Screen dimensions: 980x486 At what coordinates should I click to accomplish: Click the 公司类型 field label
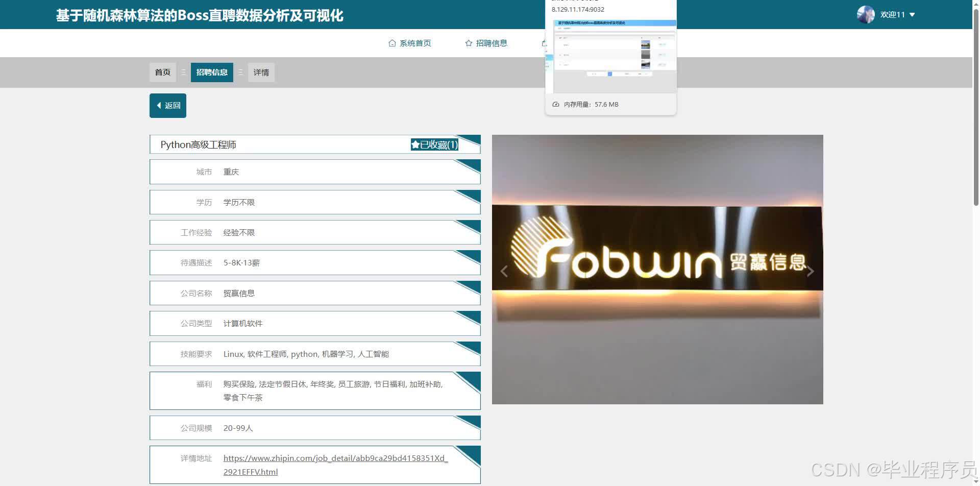pos(196,324)
